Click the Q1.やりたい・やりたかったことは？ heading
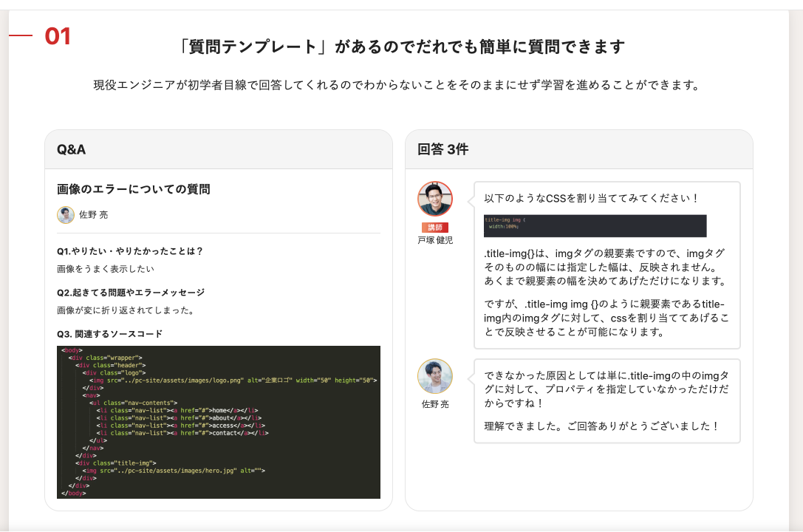Screen dimensions: 803x532 [x=130, y=250]
